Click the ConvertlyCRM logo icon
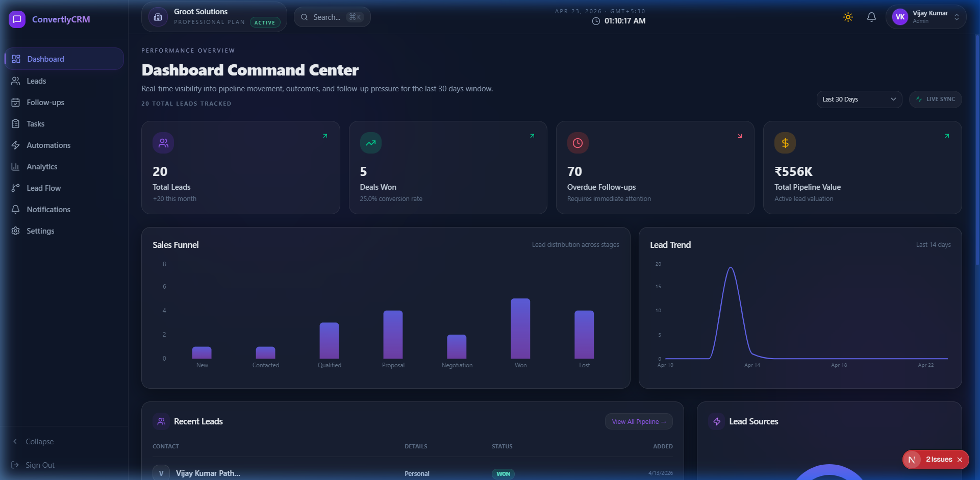The width and height of the screenshot is (980, 480). (x=17, y=19)
